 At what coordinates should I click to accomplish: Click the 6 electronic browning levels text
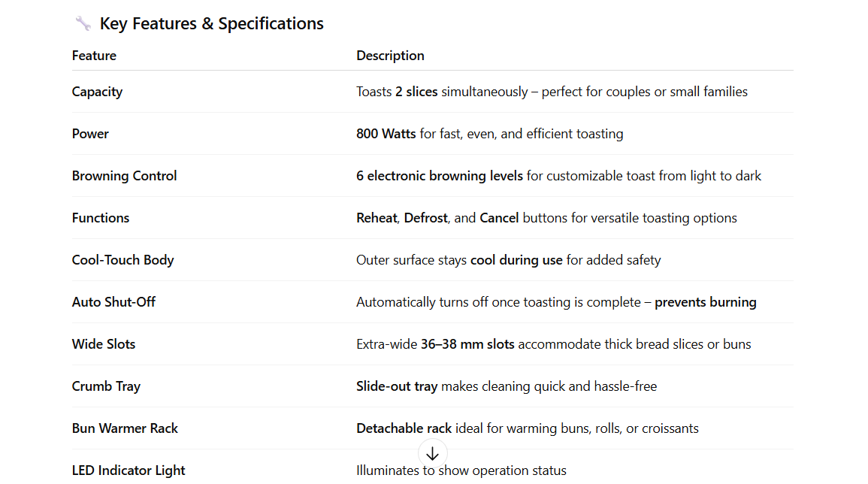(x=440, y=176)
